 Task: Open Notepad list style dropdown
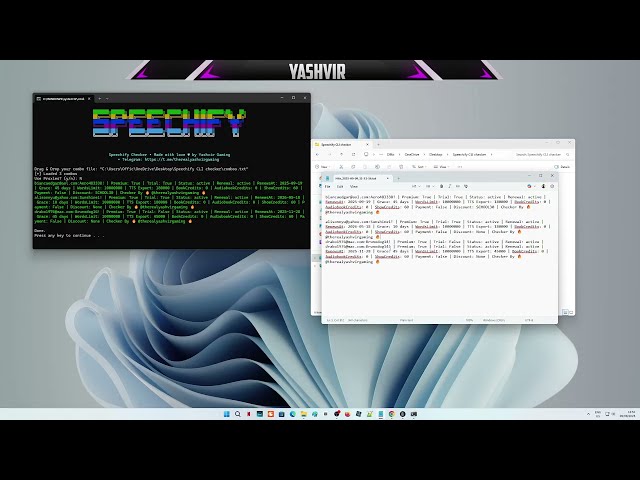pyautogui.click(x=430, y=187)
